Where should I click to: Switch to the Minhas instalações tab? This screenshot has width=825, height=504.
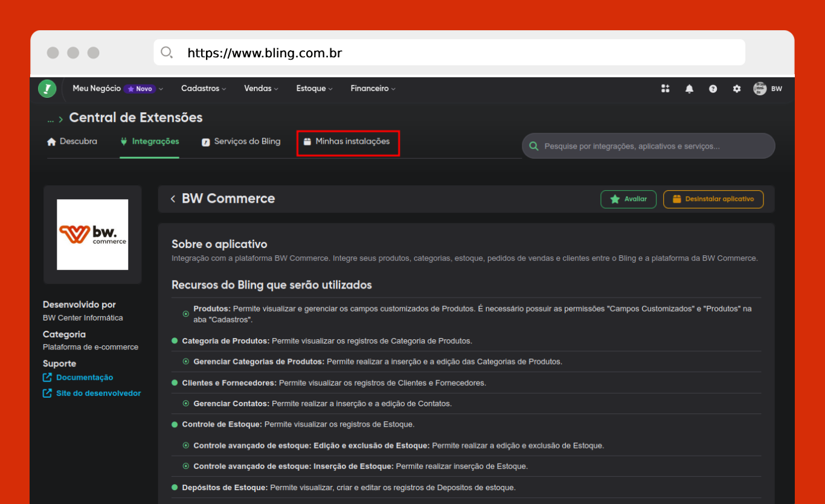(347, 142)
